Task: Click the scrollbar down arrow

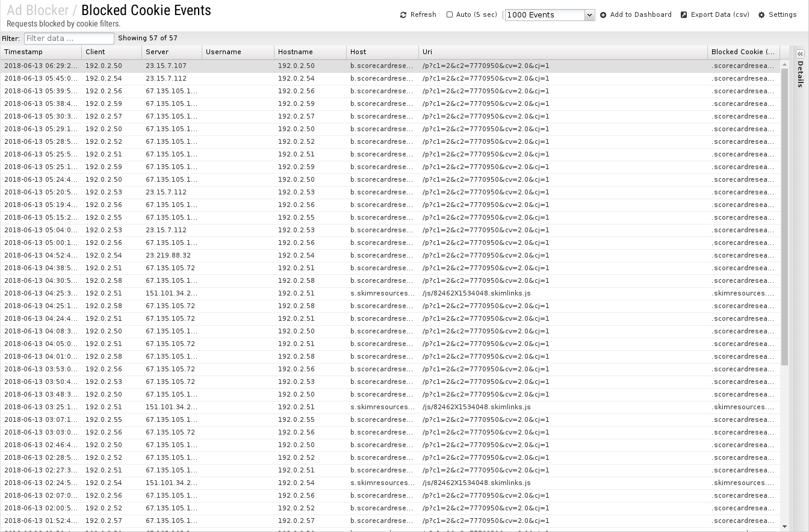Action: [x=784, y=527]
